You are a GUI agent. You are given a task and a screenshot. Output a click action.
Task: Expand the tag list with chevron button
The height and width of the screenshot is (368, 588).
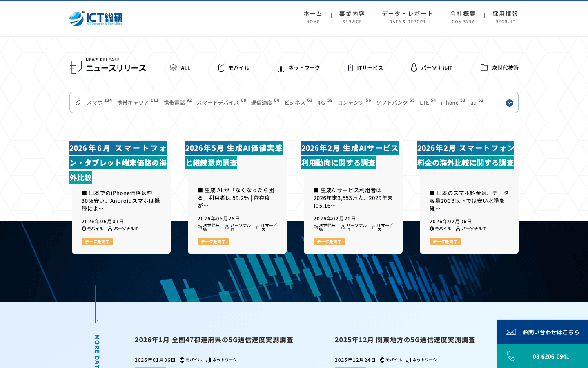pos(510,103)
